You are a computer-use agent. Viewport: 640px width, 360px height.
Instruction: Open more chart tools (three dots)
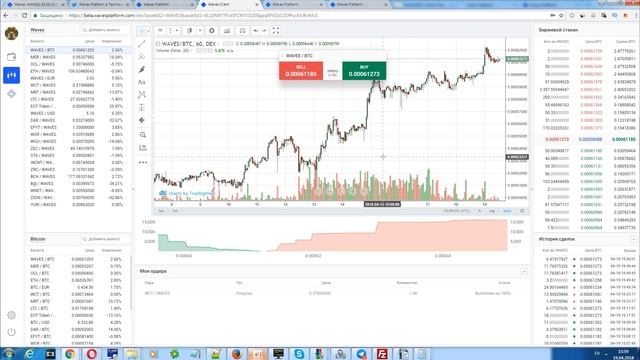click(143, 162)
